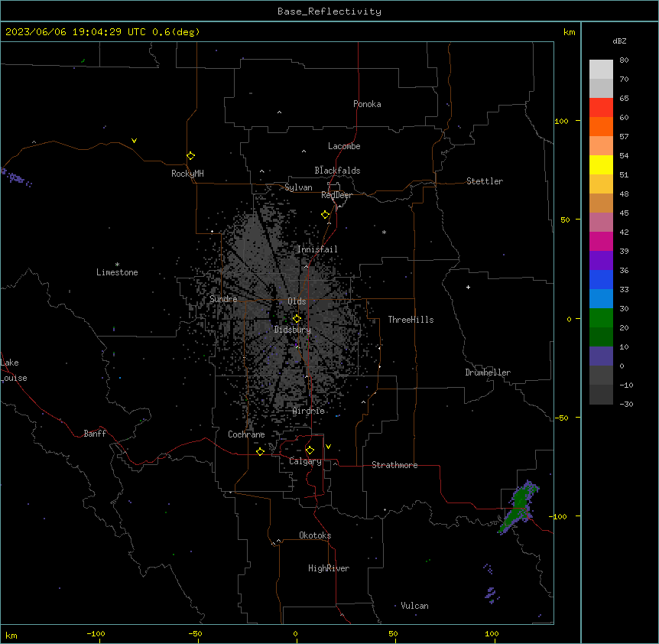
Task: Click the Limestone label
Action: click(117, 272)
